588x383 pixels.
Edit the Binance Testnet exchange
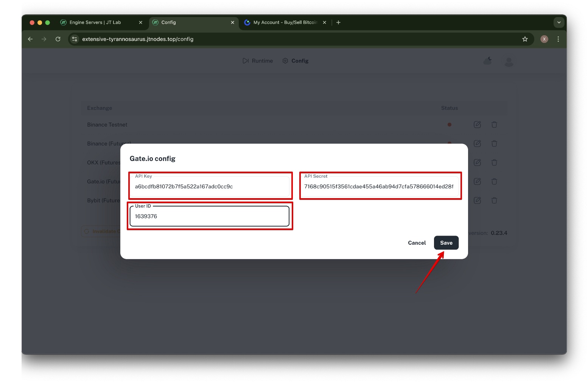pos(477,125)
